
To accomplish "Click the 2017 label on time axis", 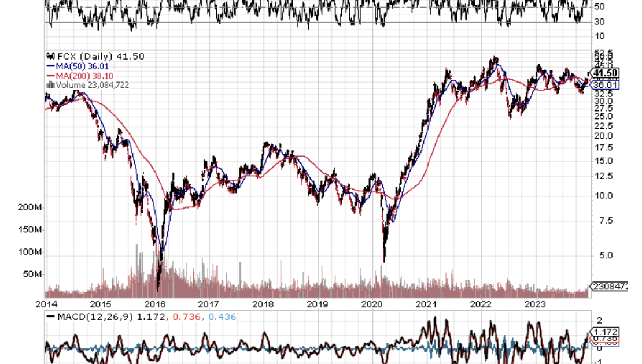I will coord(209,304).
